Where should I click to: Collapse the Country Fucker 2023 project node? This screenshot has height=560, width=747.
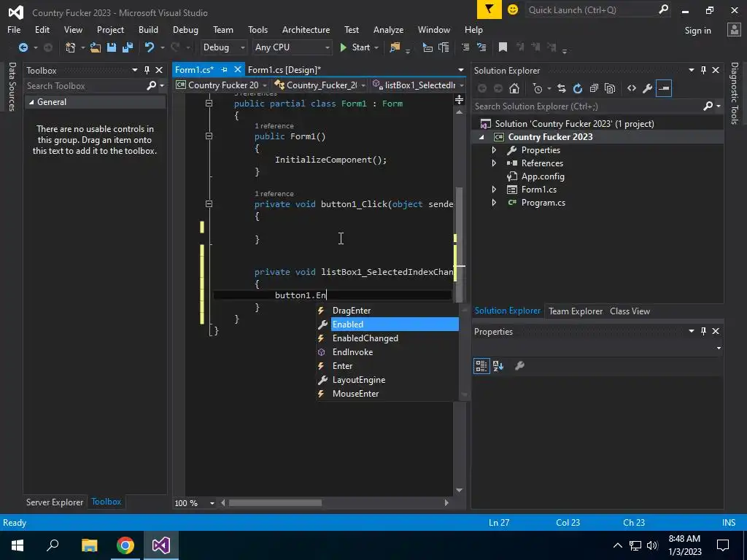click(x=481, y=136)
